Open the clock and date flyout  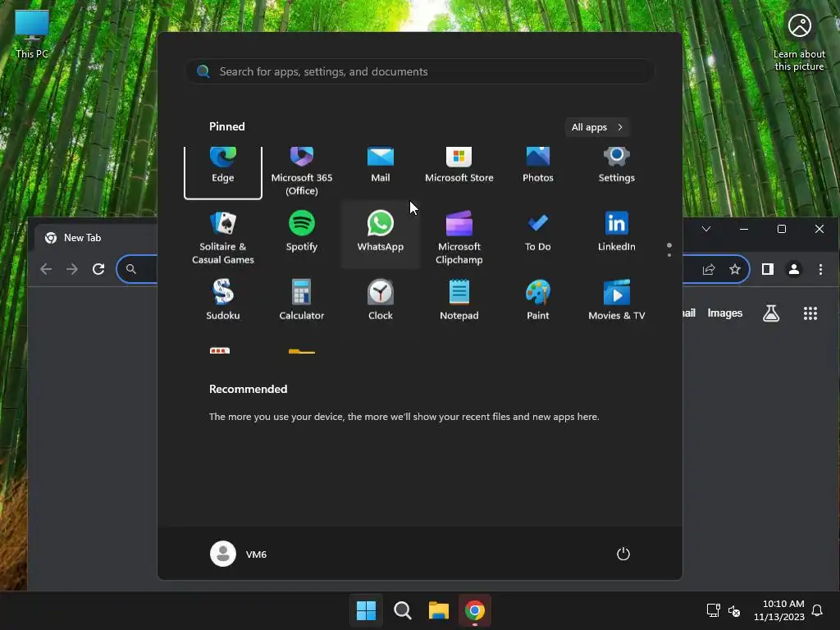click(779, 610)
